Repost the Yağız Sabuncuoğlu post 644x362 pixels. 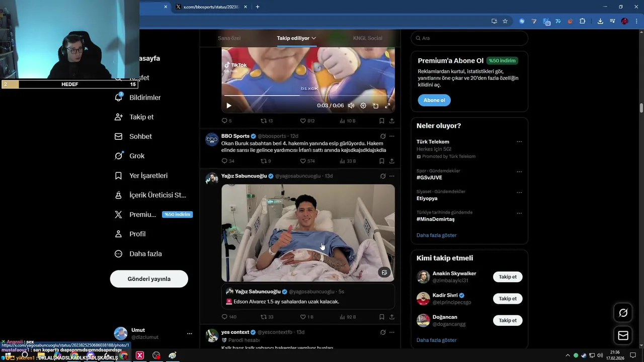(267, 317)
